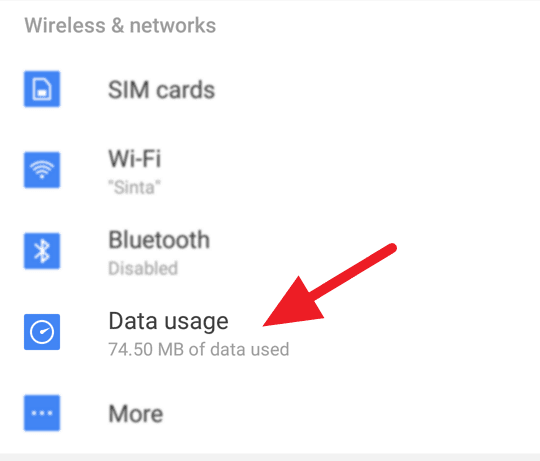Screen dimensions: 540x461
Task: Open SIM cards settings
Action: click(270, 89)
